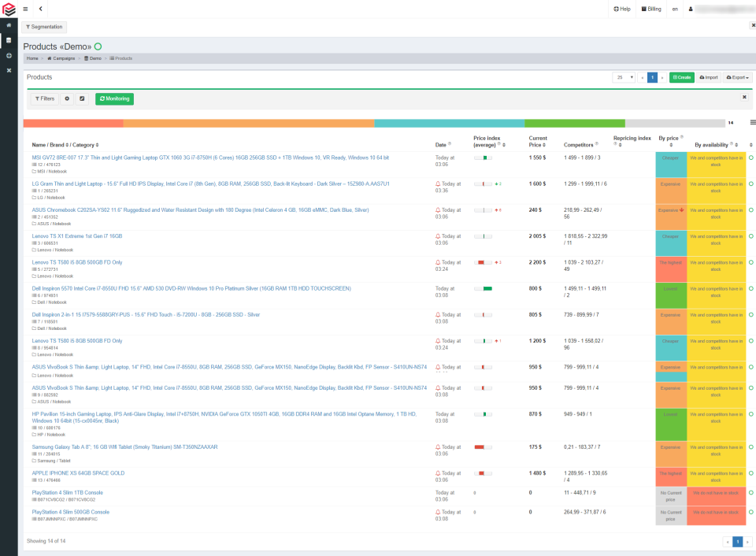
Task: Open the user account icon
Action: tap(691, 9)
